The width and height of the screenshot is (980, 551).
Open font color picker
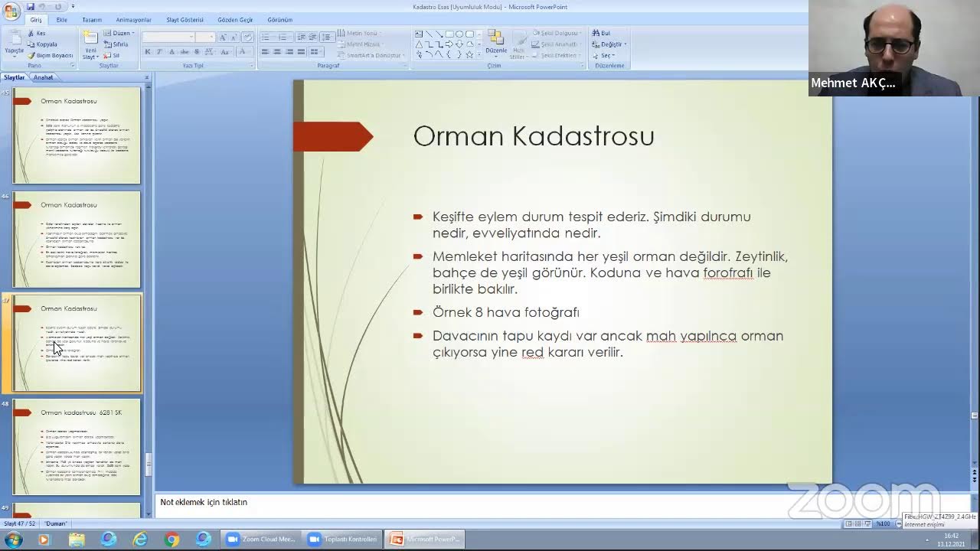pos(243,51)
